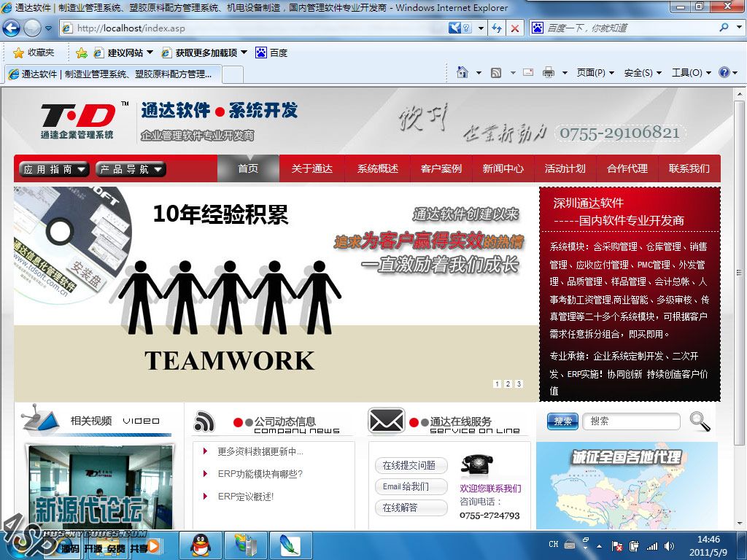Click the Home page icon in command bar
This screenshot has width=747, height=560.
tap(462, 72)
